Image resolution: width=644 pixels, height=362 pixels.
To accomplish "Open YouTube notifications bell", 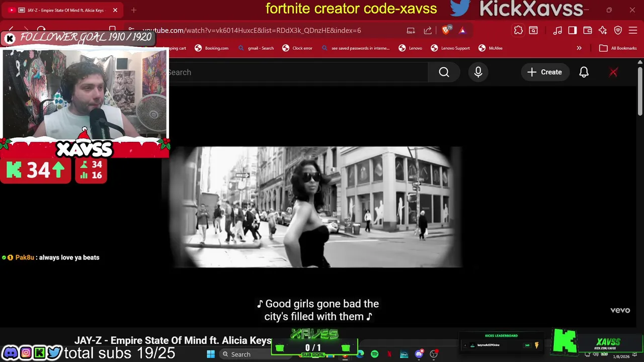I will click(x=584, y=72).
